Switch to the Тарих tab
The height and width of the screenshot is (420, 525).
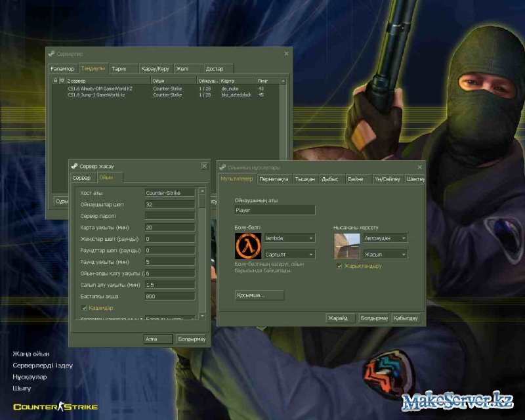124,69
